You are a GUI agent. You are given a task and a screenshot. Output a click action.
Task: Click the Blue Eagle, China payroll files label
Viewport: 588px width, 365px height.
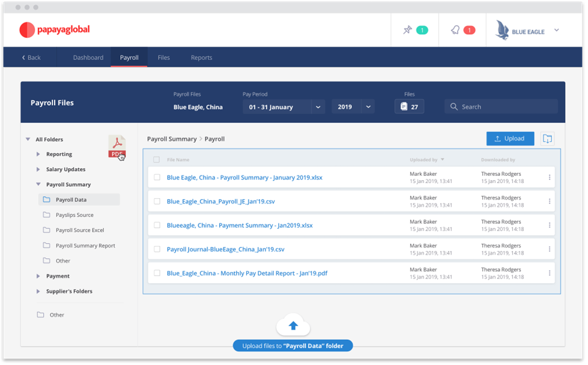pos(198,107)
